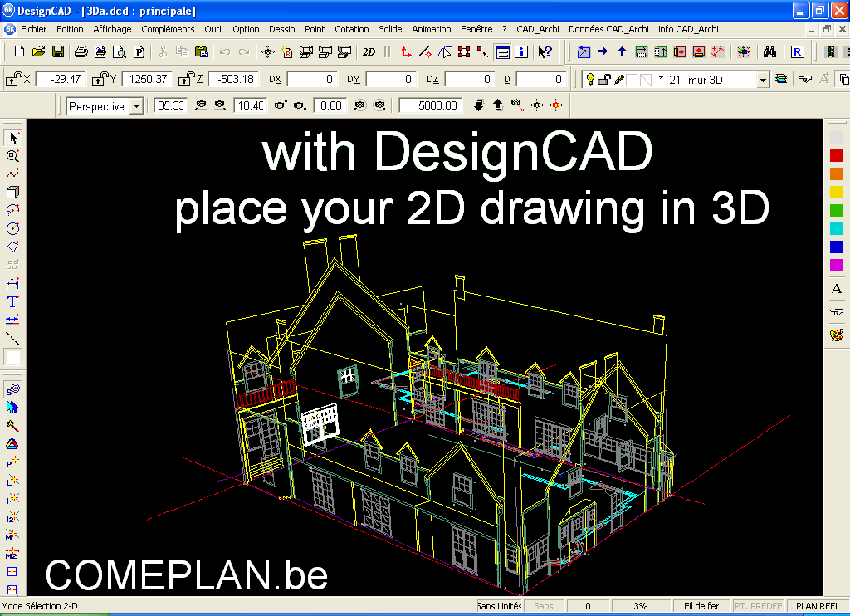Click 'Sans Unités' in status bar

(499, 606)
